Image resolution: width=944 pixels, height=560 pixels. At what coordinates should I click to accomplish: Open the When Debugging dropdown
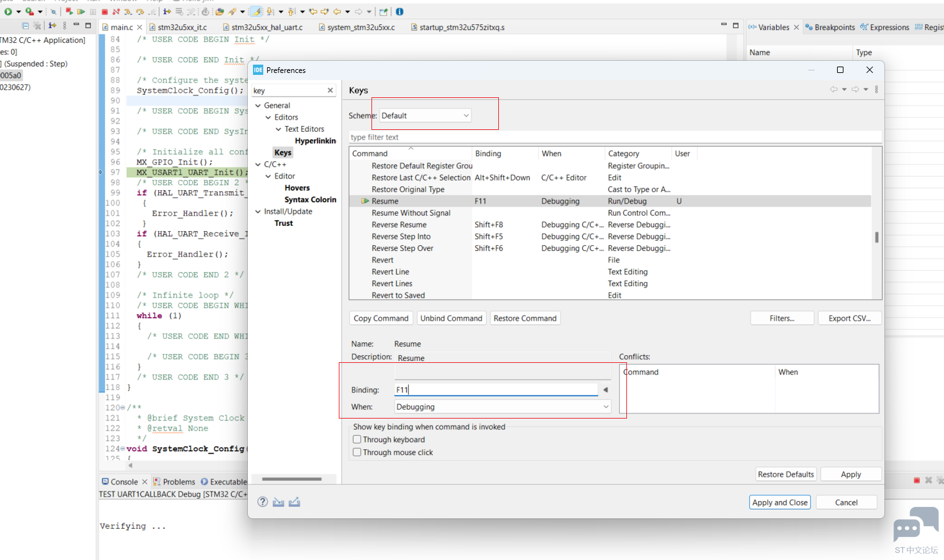pyautogui.click(x=502, y=407)
